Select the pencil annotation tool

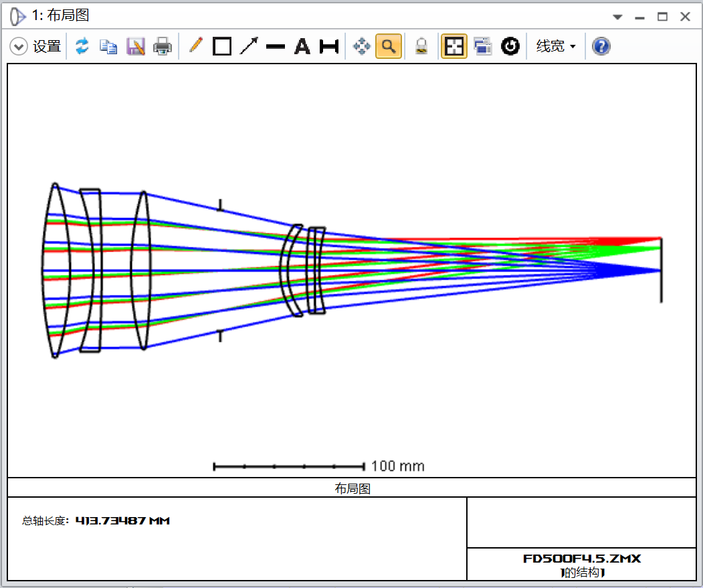click(195, 45)
